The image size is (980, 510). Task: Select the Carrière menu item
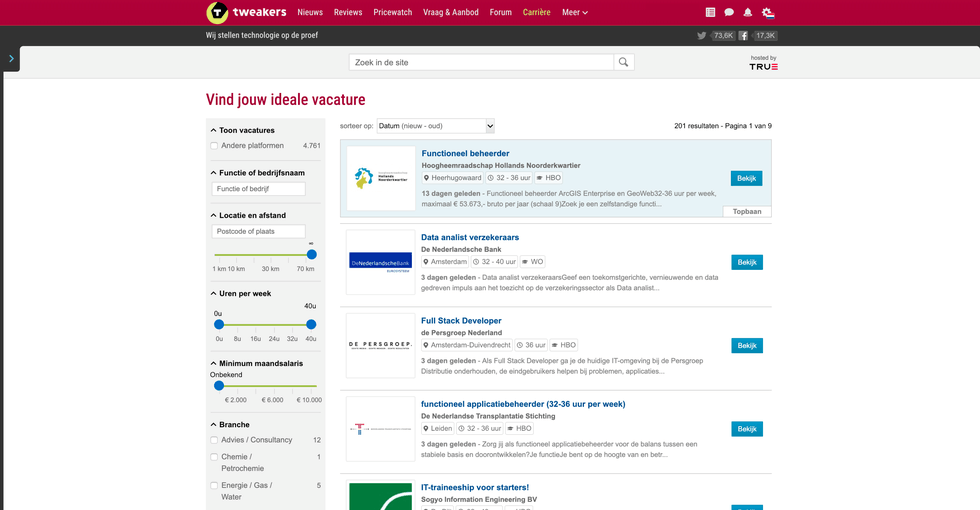click(537, 12)
